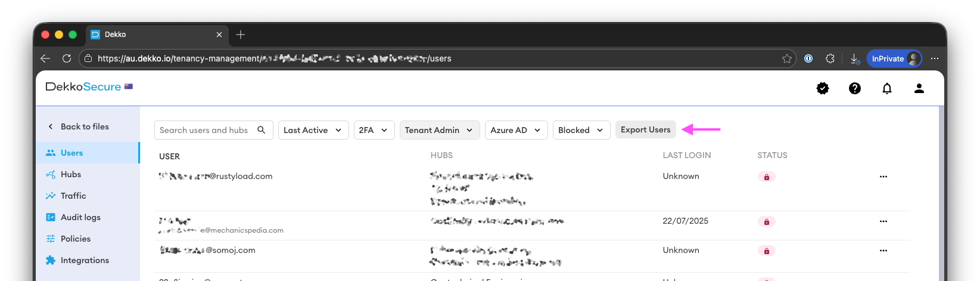The image size is (980, 281).
Task: Open browser downloads icon
Action: 854,58
